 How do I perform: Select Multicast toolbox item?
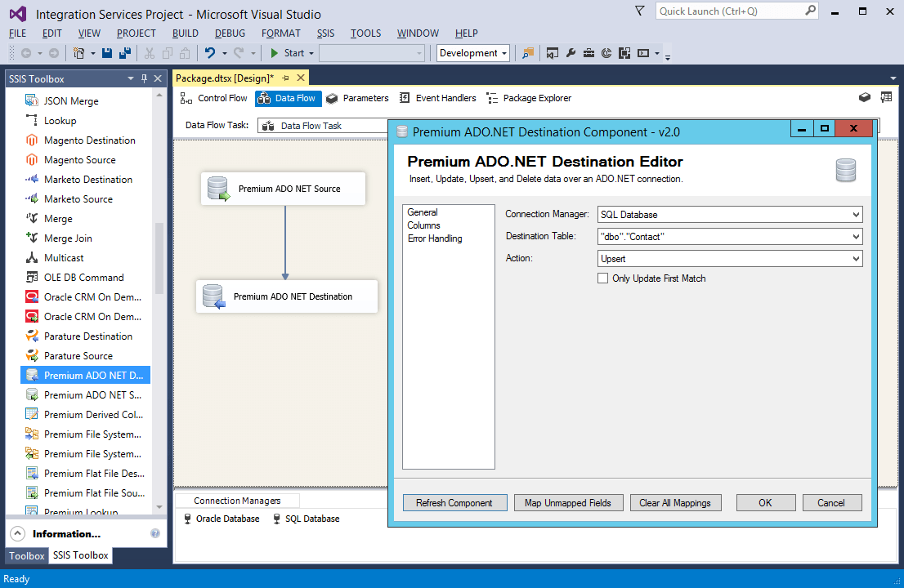click(64, 257)
